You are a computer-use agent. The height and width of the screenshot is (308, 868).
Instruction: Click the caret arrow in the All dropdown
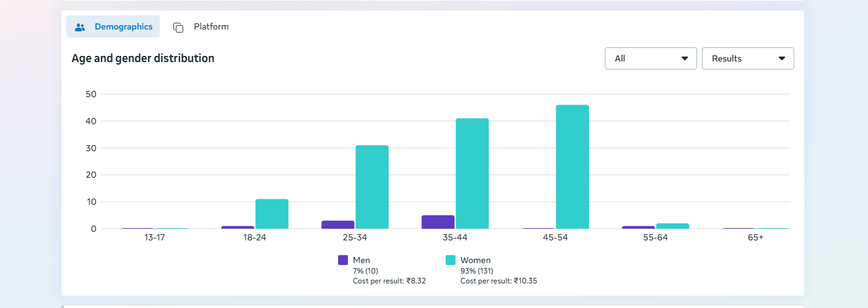685,58
